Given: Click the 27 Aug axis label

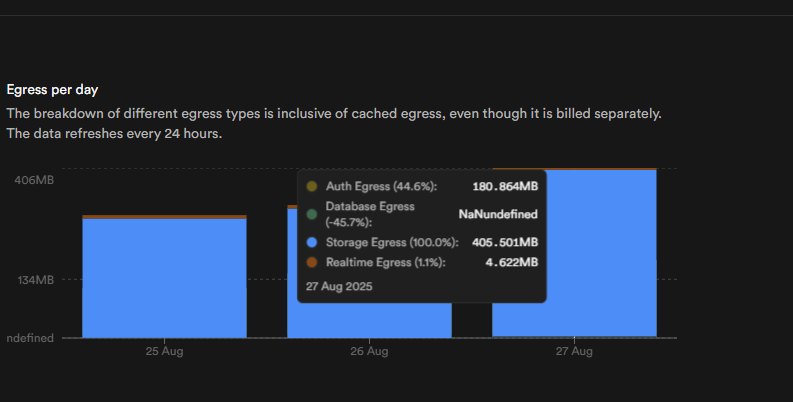Looking at the screenshot, I should click(x=574, y=352).
